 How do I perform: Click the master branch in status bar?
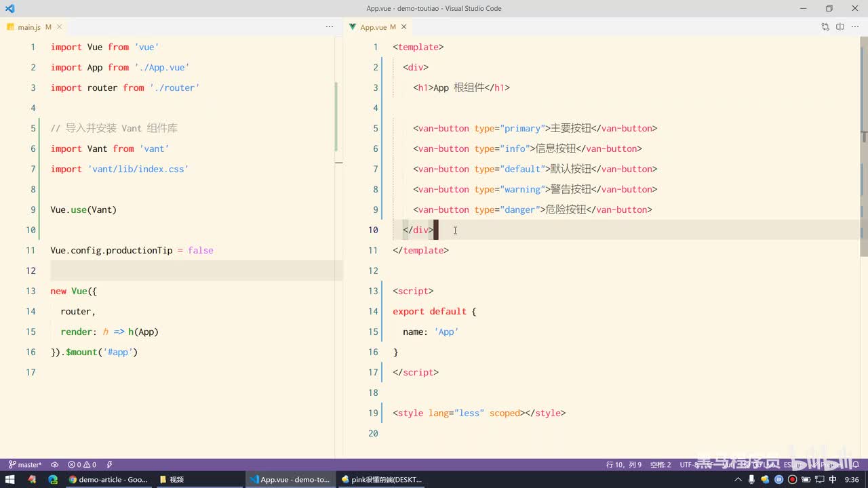coord(25,465)
